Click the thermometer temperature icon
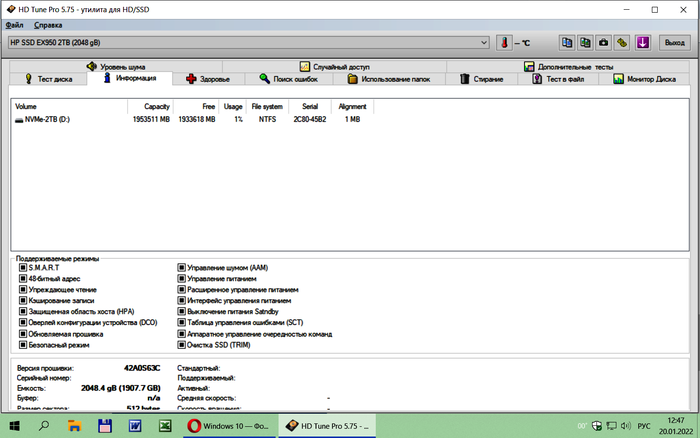The height and width of the screenshot is (438, 700). (x=504, y=43)
